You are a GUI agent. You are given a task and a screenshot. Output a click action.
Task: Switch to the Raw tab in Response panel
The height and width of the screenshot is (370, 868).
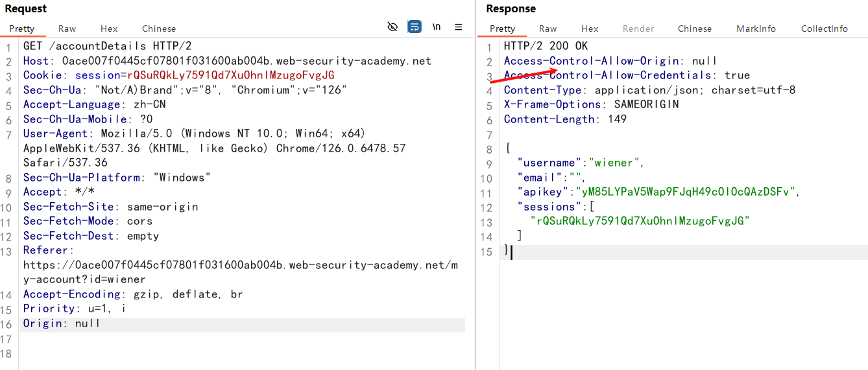[548, 29]
